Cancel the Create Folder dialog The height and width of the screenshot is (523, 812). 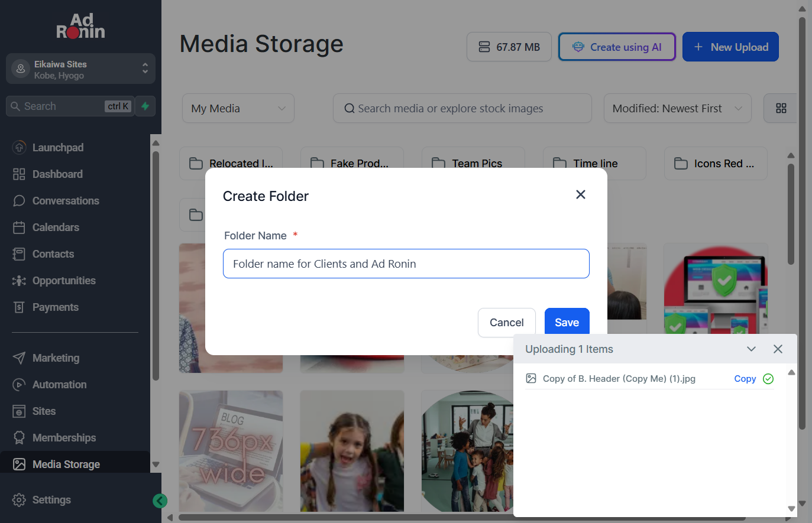click(507, 323)
